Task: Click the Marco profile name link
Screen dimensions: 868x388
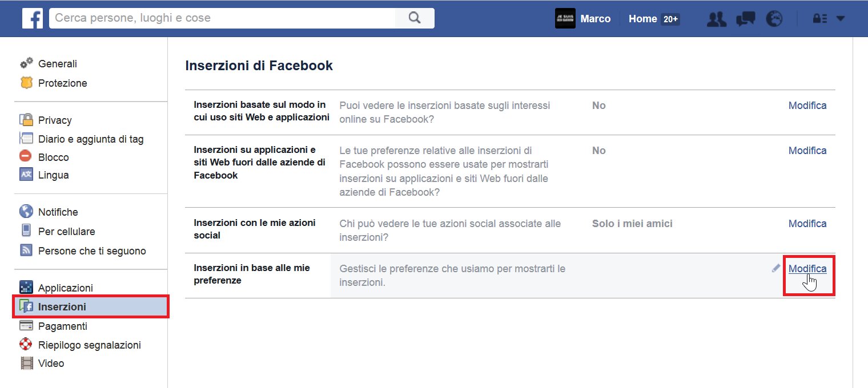Action: pos(596,19)
